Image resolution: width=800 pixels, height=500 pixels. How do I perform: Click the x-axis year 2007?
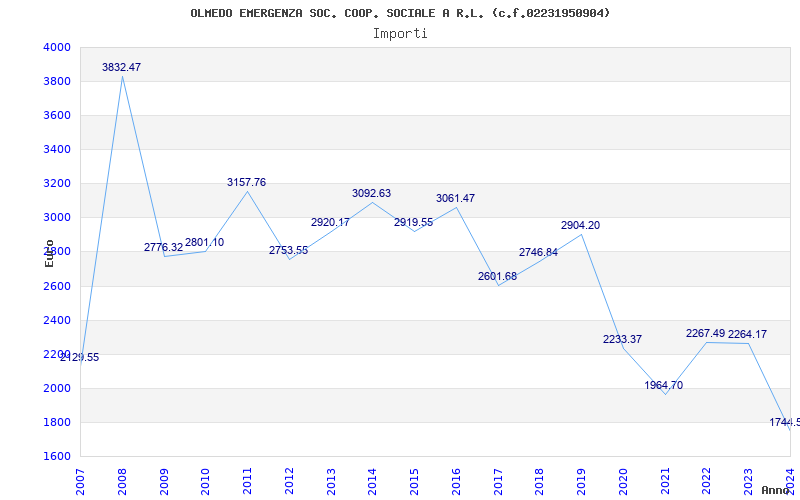[81, 482]
